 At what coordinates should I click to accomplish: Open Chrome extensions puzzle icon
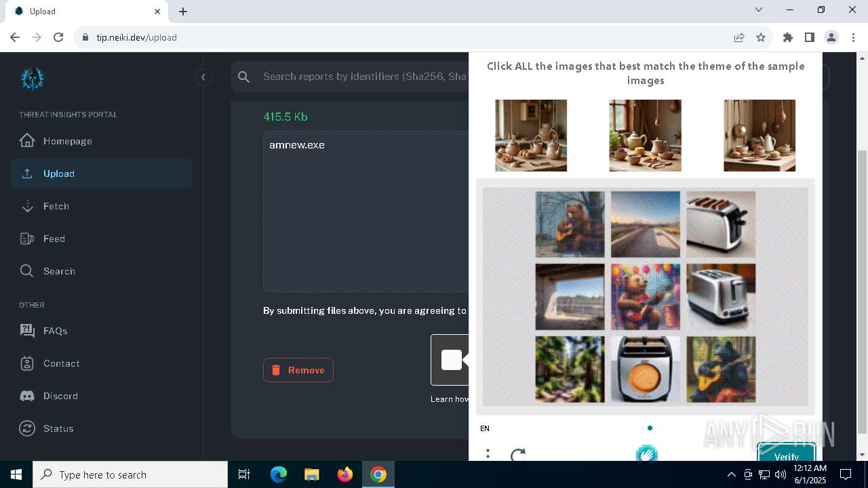coord(788,37)
